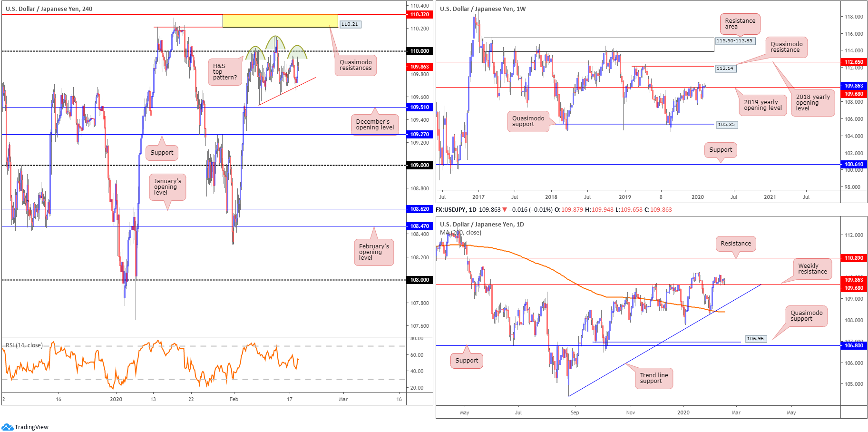Click the 'Support' callout on the daily chart
The width and height of the screenshot is (868, 432).
pyautogui.click(x=467, y=361)
